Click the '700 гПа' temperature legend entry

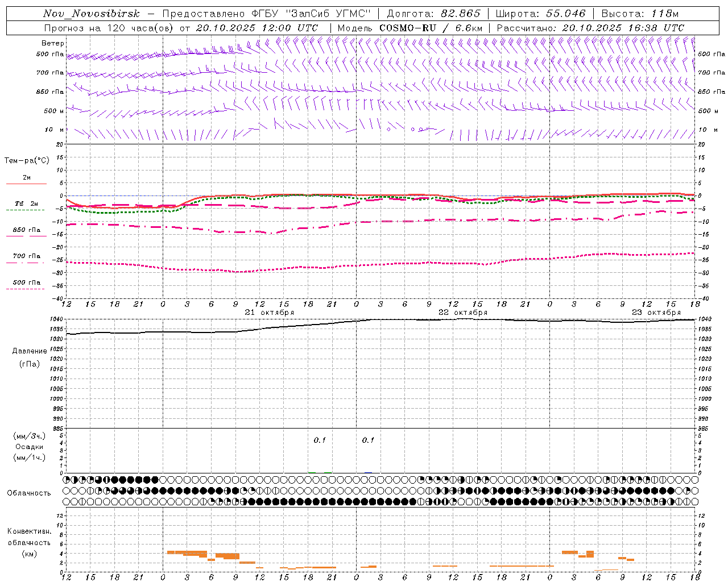[x=27, y=256]
